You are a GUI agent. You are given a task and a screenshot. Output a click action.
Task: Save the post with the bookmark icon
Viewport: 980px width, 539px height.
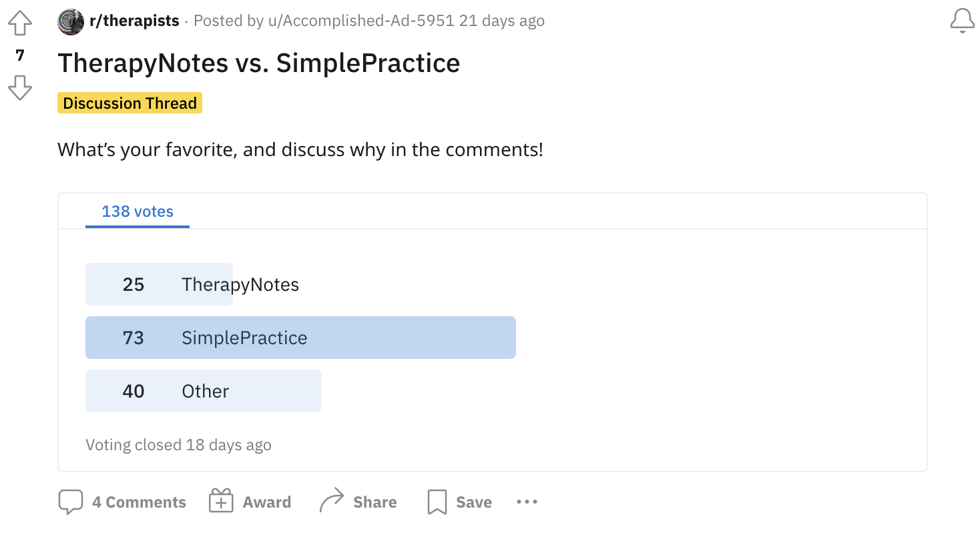[437, 501]
